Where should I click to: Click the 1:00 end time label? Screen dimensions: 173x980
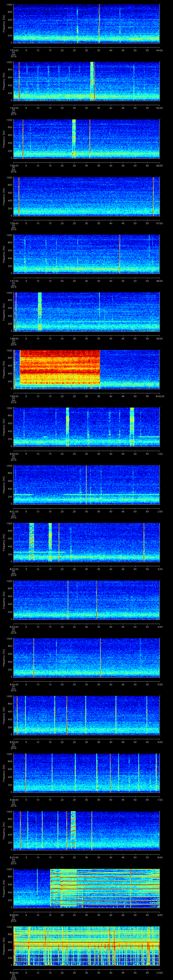tap(160, 454)
